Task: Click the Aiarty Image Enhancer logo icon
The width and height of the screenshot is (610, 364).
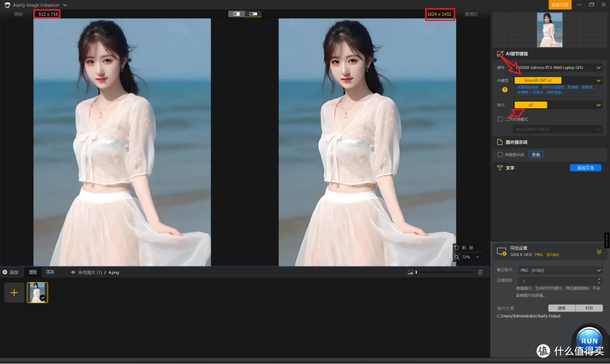Action: click(7, 5)
